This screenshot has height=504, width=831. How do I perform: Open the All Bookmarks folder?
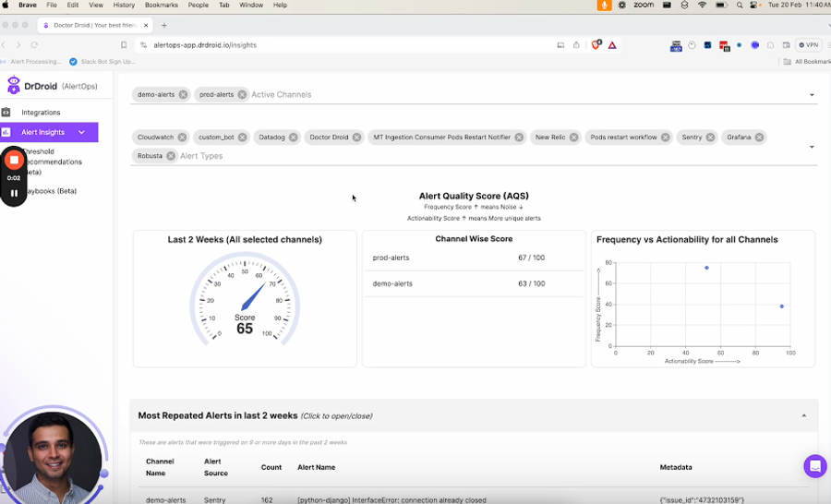coord(807,62)
